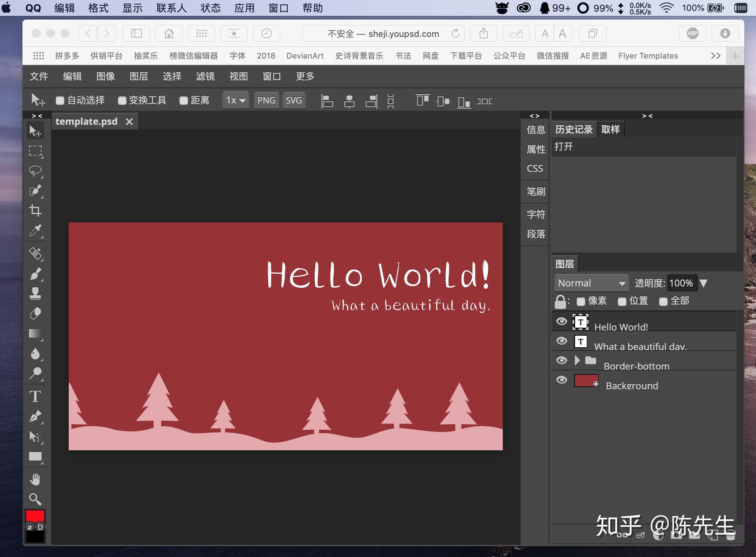Viewport: 756px width, 557px height.
Task: Export using the PNG button
Action: [267, 100]
